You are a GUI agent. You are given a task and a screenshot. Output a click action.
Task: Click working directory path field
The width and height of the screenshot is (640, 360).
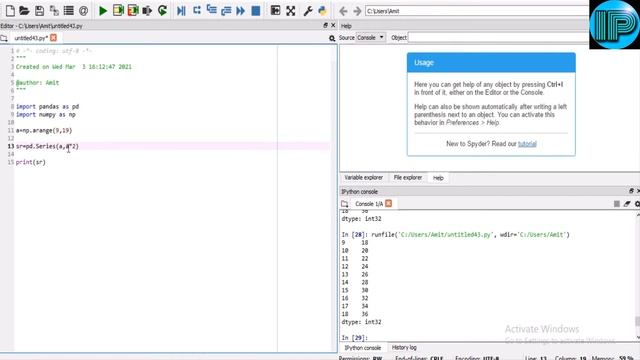click(x=477, y=11)
